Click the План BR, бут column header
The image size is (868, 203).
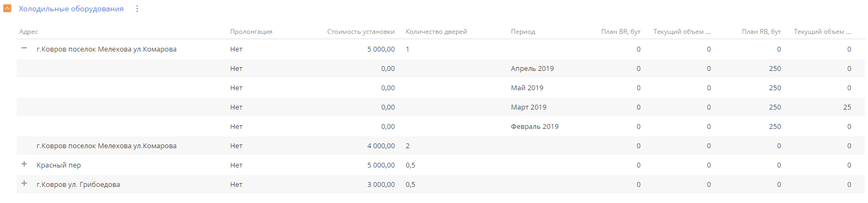[x=621, y=32]
